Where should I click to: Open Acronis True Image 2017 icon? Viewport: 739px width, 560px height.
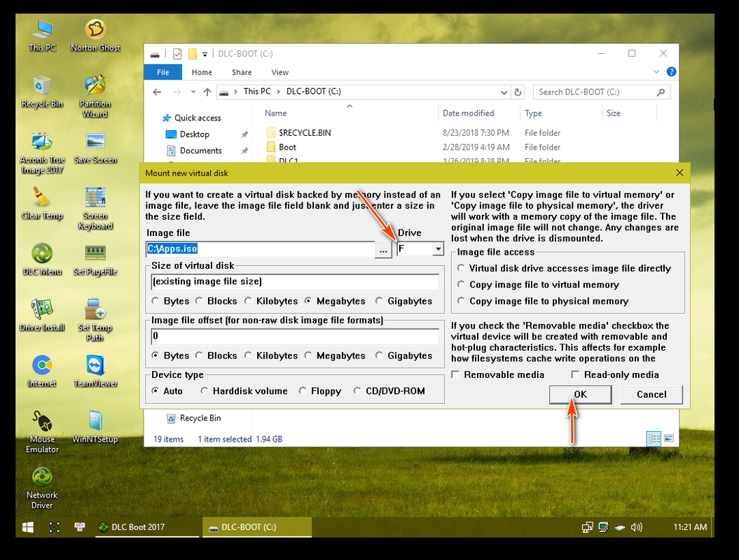point(42,153)
